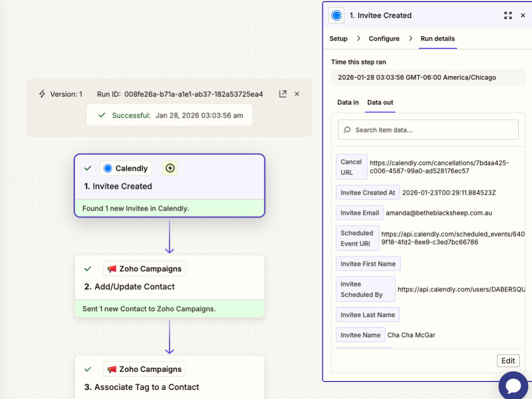Click Sent 1 new Contact to Zoho message
Image resolution: width=532 pixels, height=399 pixels.
[x=149, y=309]
